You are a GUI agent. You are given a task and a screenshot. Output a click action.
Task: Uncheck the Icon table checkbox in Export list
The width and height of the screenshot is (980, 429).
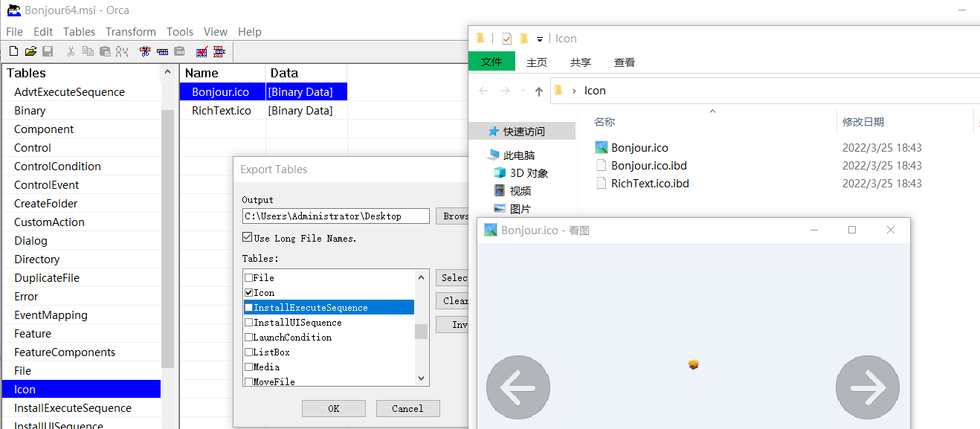[248, 292]
